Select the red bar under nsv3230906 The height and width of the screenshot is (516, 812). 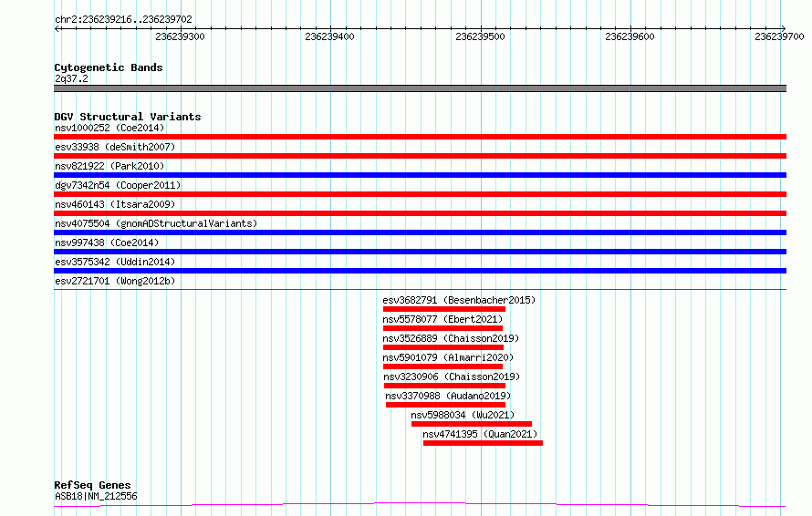click(x=445, y=386)
